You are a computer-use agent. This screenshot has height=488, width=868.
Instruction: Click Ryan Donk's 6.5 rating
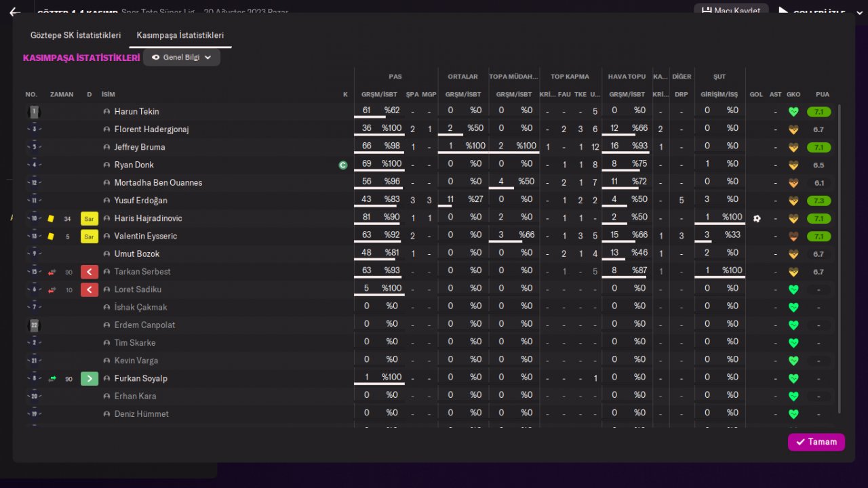point(818,165)
